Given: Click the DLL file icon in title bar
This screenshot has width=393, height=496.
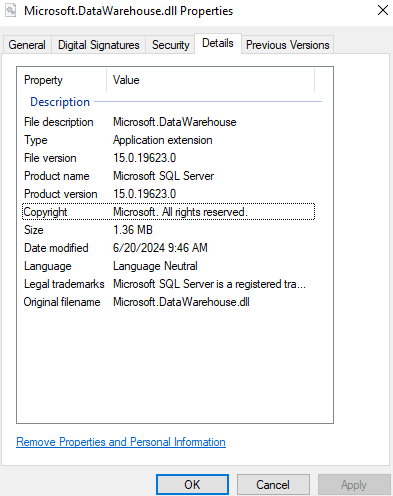Looking at the screenshot, I should pyautogui.click(x=10, y=10).
